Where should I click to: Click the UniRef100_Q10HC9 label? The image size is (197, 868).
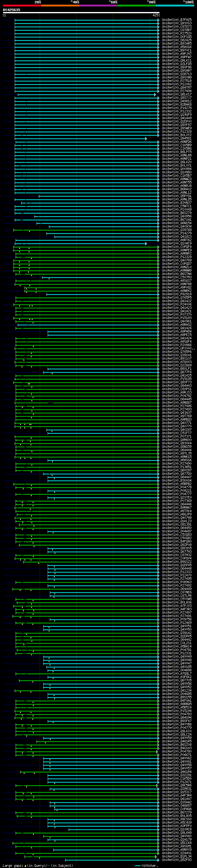tap(177, 243)
